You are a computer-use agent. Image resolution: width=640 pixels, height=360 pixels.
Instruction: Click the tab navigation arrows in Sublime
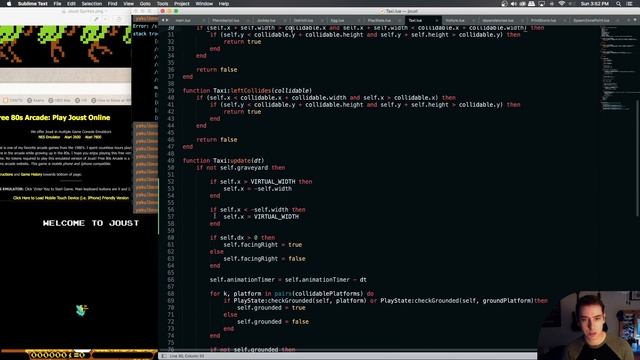(164, 20)
